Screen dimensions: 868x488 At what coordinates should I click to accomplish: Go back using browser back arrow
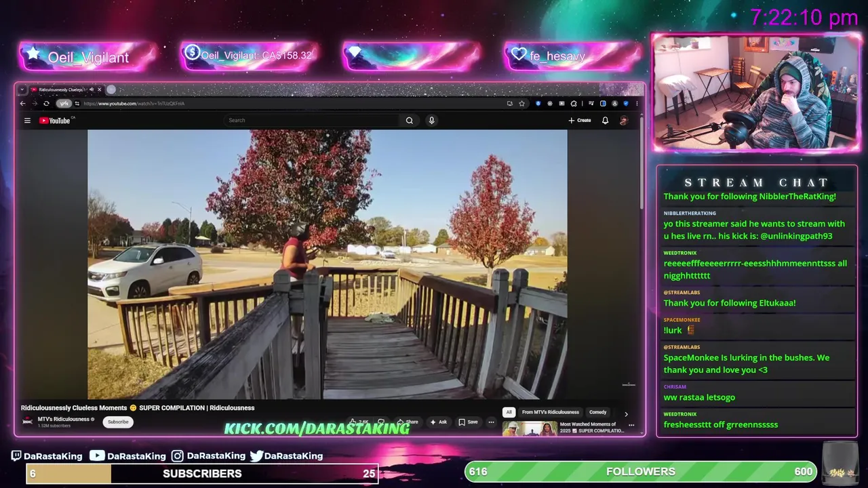coord(22,104)
